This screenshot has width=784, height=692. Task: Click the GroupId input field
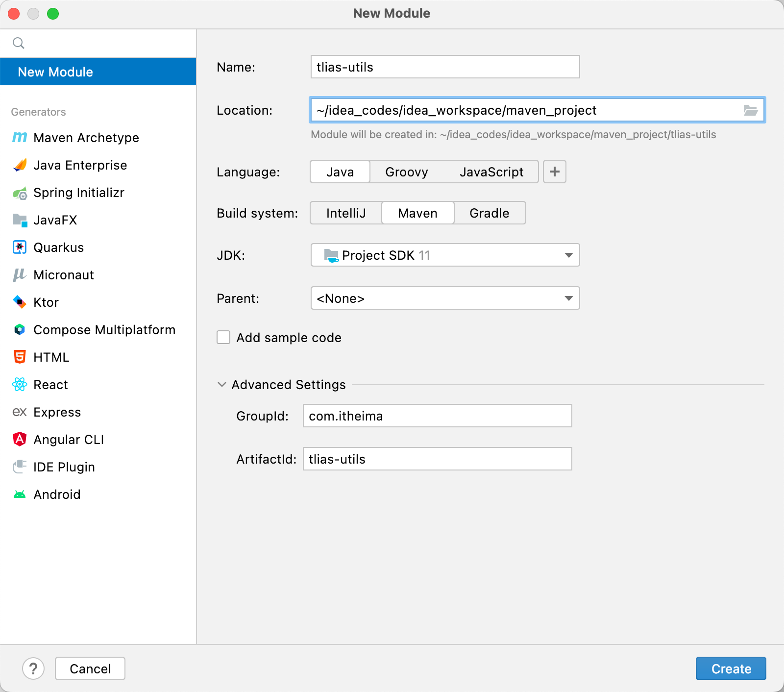437,416
